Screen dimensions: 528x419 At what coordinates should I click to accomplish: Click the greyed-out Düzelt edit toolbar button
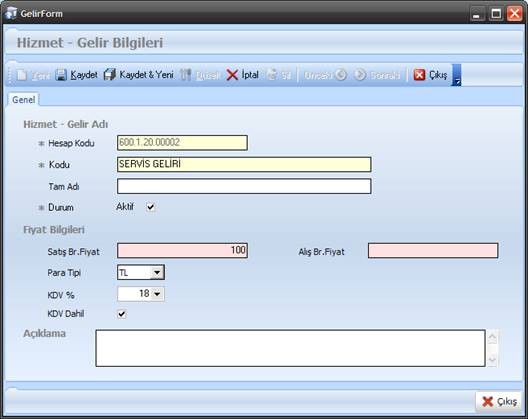coord(200,75)
